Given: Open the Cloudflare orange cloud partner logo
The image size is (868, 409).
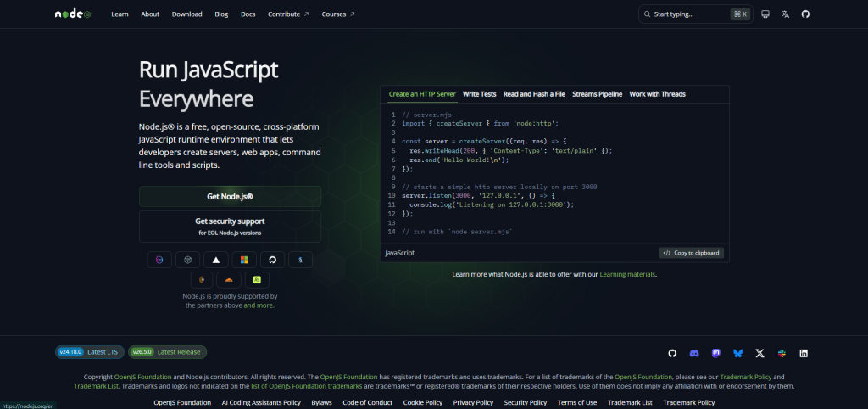Looking at the screenshot, I should click(229, 280).
